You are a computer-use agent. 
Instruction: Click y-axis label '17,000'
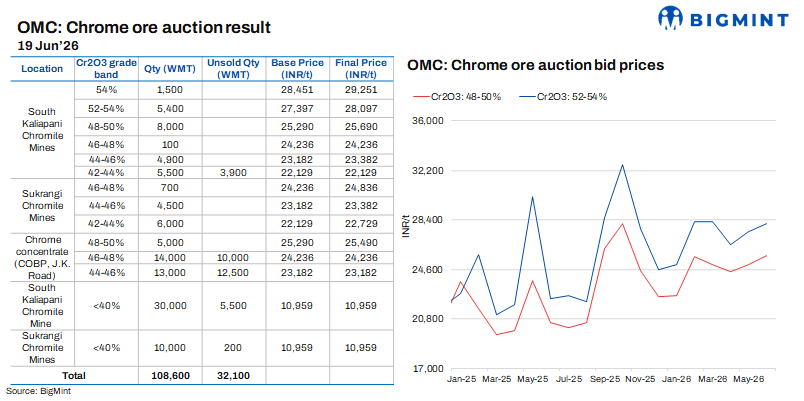coord(429,369)
